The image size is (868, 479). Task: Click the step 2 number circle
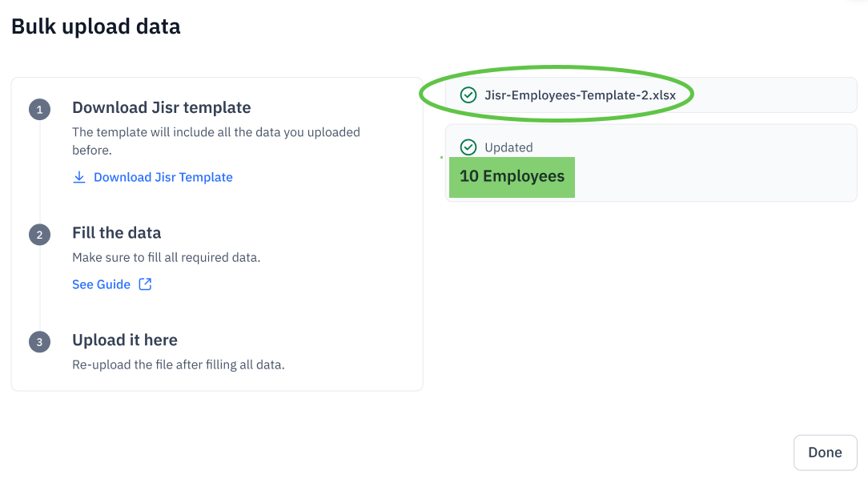coord(39,234)
